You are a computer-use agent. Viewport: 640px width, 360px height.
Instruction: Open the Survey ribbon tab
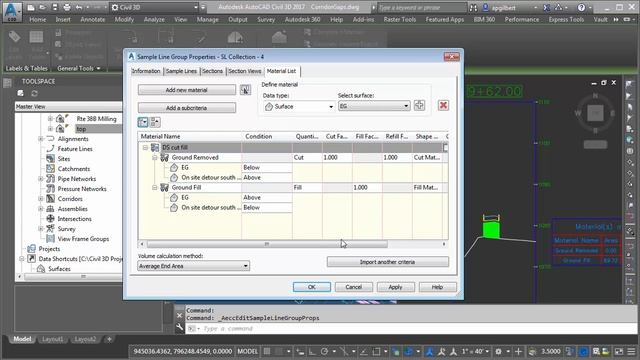coord(266,19)
